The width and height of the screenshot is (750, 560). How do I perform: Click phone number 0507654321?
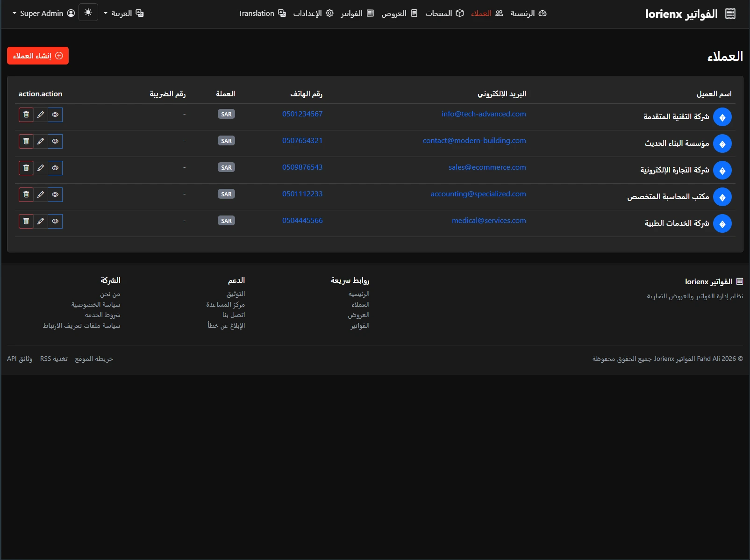coord(302,141)
